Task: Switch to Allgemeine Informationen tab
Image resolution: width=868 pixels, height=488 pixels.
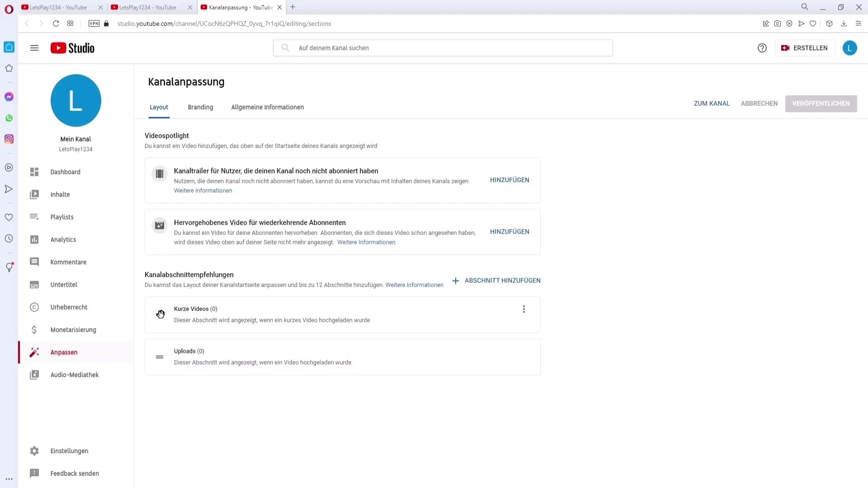Action: tap(267, 107)
